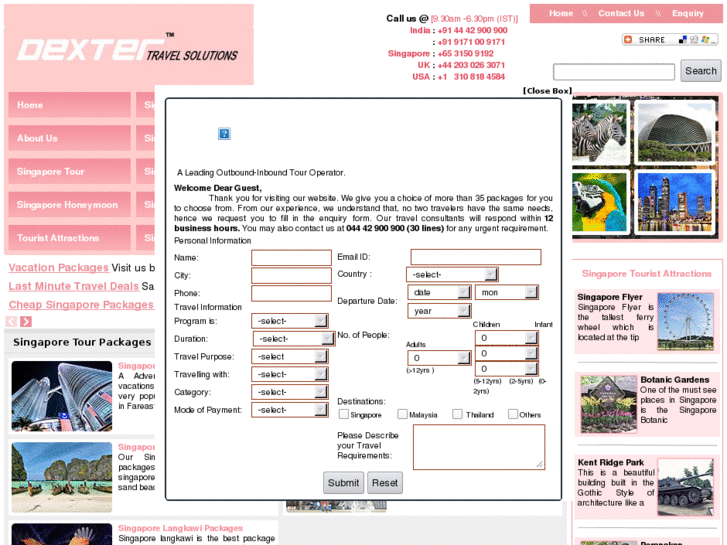Open the Program is dropdown
Image resolution: width=727 pixels, height=545 pixels.
tap(290, 321)
